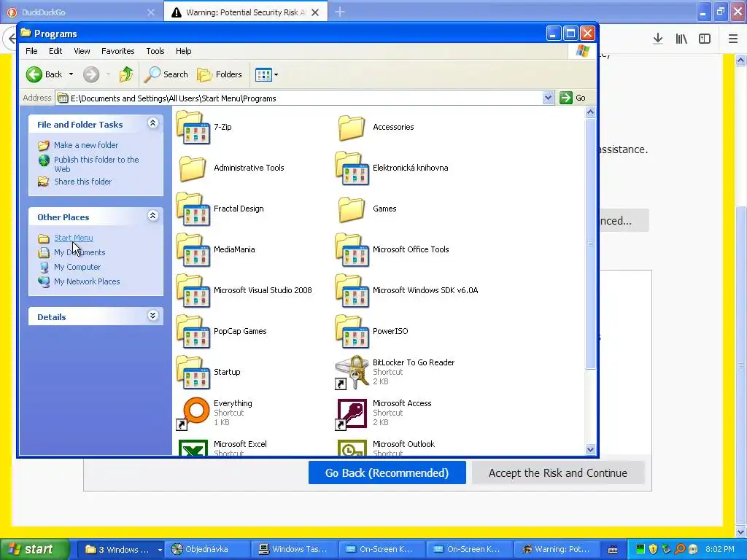This screenshot has width=747, height=560.
Task: Select the Microsoft Outlook shortcut
Action: click(352, 448)
